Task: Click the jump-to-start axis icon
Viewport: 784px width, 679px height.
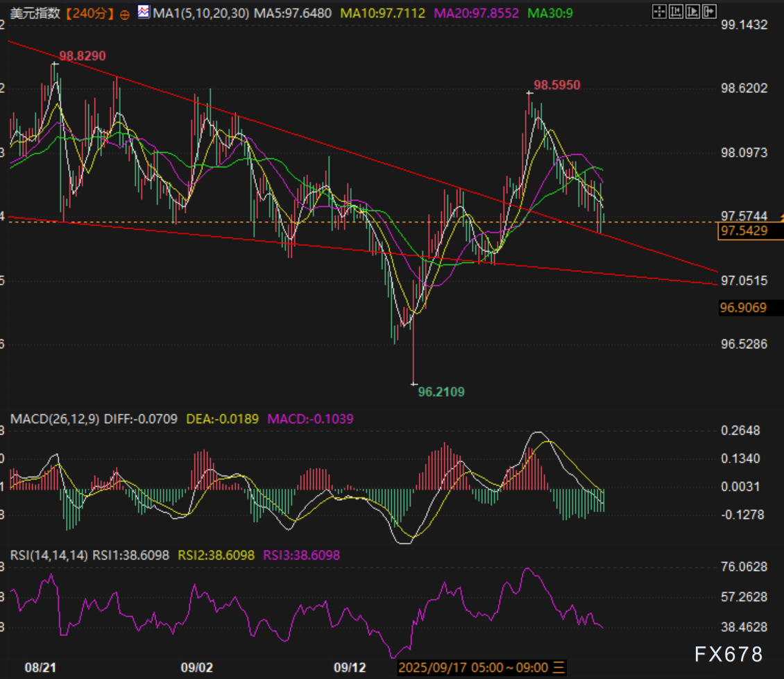Action: pos(676,11)
